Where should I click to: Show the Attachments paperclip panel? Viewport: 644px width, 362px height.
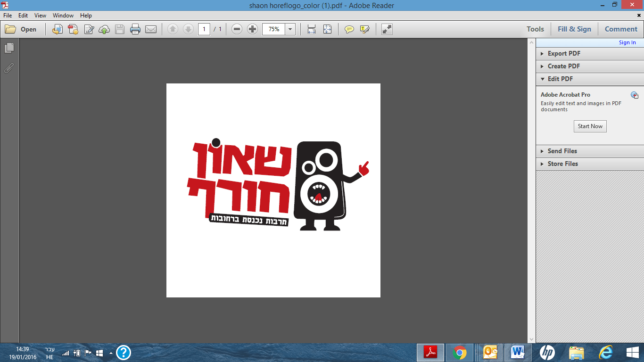point(9,68)
